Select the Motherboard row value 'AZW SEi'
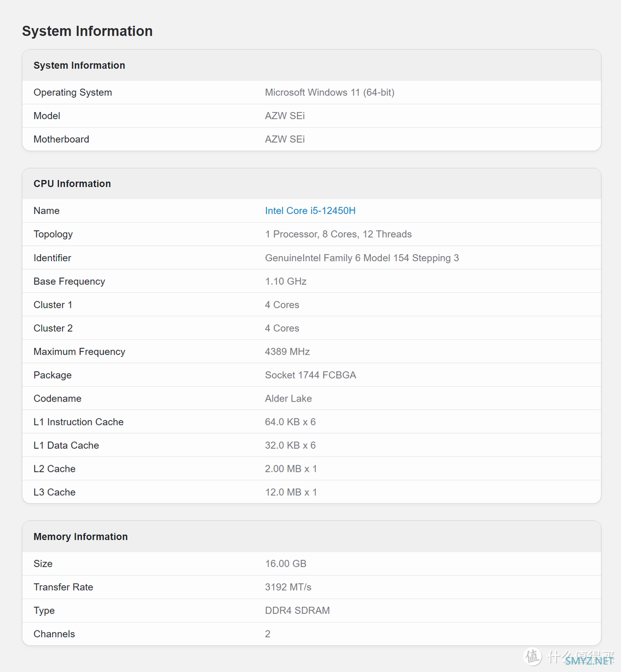Image resolution: width=621 pixels, height=672 pixels. 285,139
